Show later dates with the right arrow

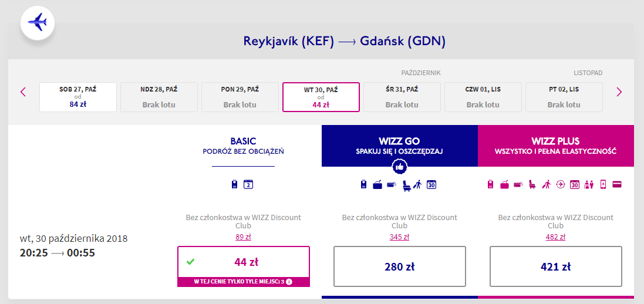pyautogui.click(x=619, y=92)
